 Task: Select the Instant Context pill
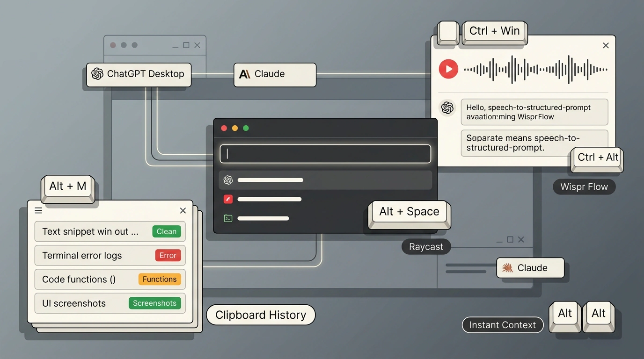pos(503,325)
